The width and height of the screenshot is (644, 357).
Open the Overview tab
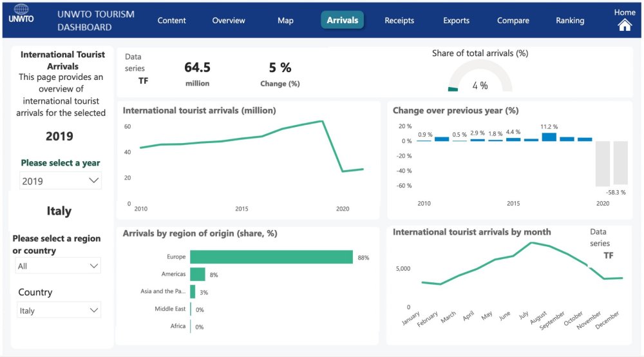(229, 21)
